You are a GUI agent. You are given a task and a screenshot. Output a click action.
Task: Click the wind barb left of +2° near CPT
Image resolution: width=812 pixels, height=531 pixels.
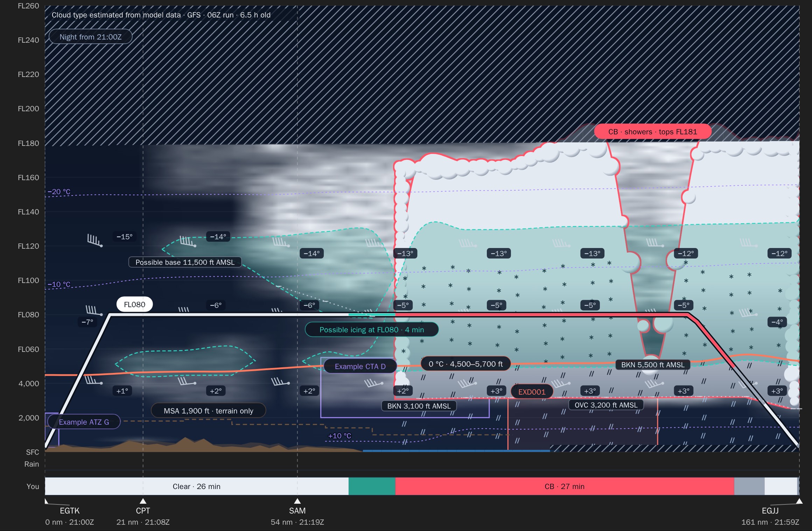coord(187,381)
